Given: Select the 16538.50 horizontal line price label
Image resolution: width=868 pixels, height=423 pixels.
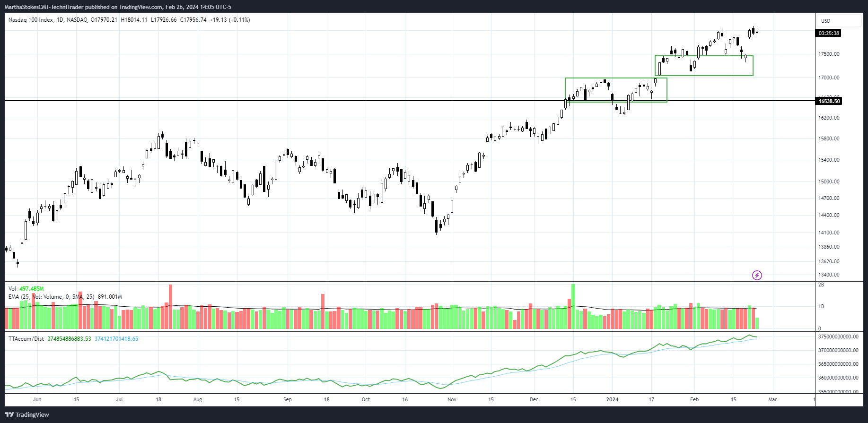Looking at the screenshot, I should click(829, 101).
